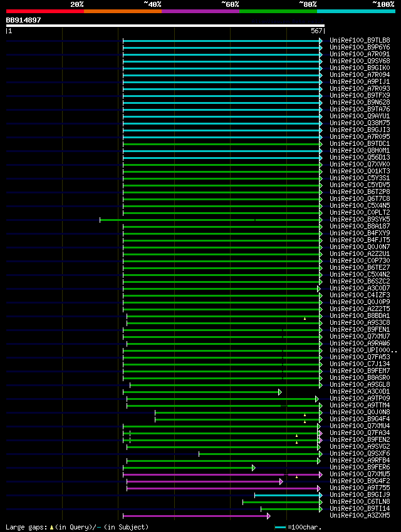The image size is (401, 532).
Task: Click the UniRef100_B8A187 label
Action: pos(360,227)
